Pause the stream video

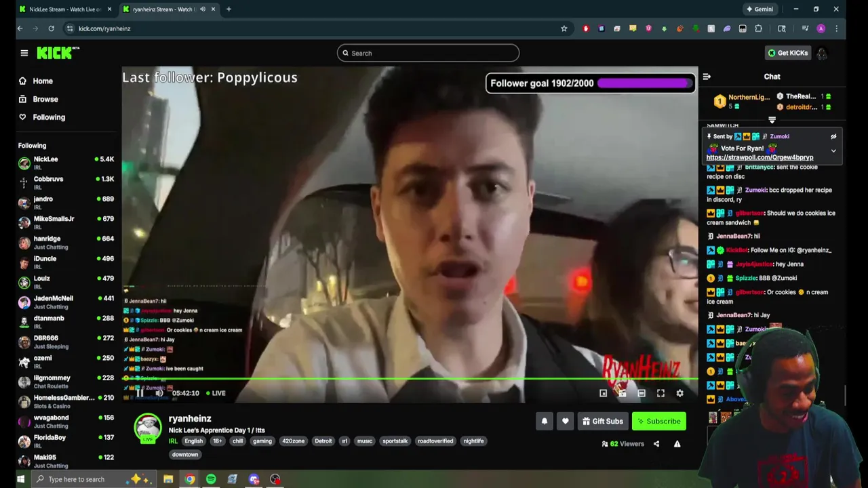(140, 393)
